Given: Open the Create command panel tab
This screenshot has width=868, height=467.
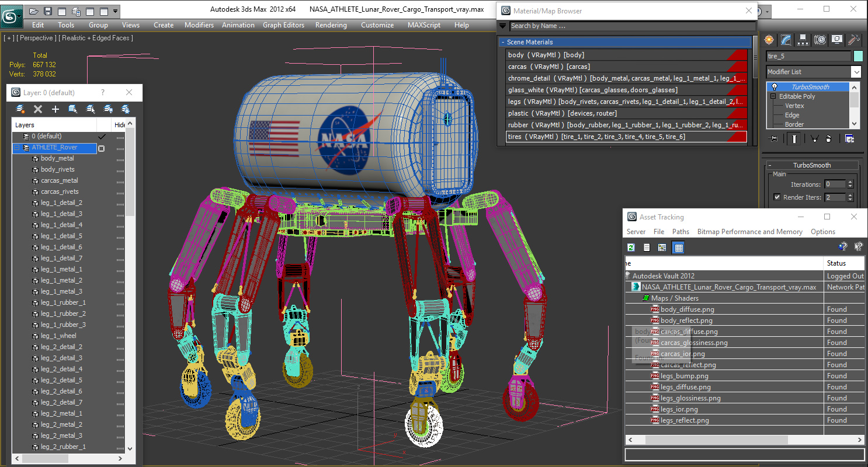Looking at the screenshot, I should (x=769, y=40).
